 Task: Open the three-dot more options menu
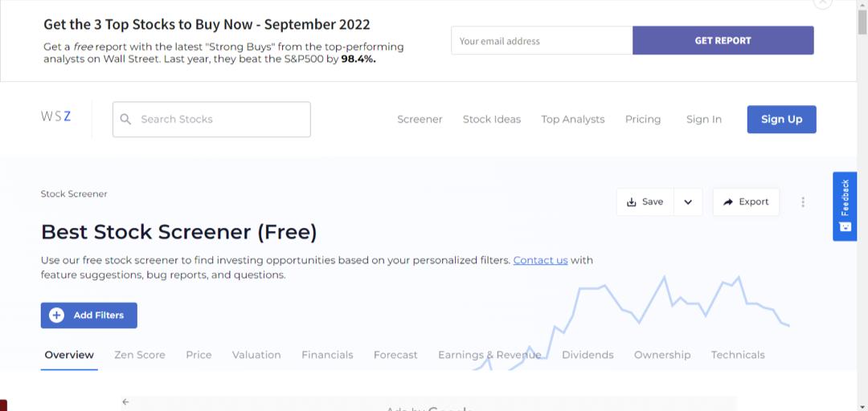pyautogui.click(x=802, y=202)
